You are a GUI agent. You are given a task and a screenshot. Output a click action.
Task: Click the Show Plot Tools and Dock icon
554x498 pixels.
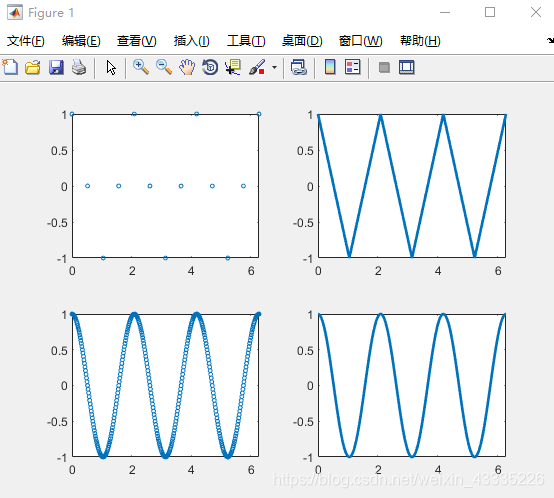407,67
